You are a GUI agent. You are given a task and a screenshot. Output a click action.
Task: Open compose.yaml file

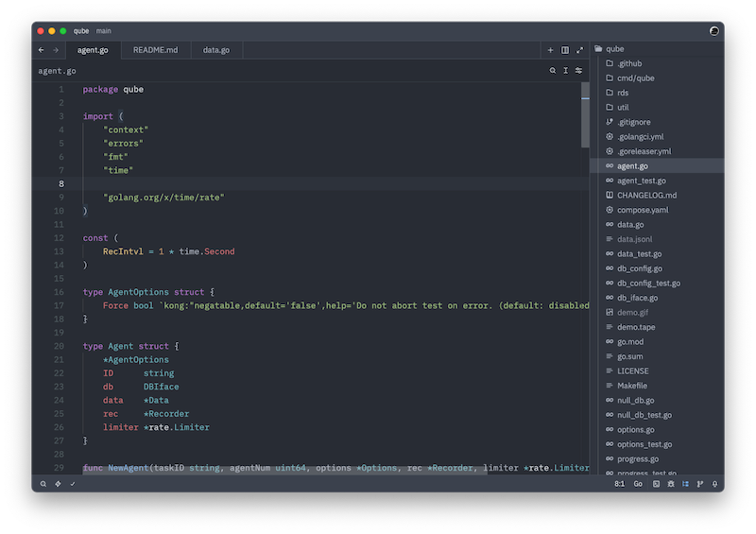[657, 210]
